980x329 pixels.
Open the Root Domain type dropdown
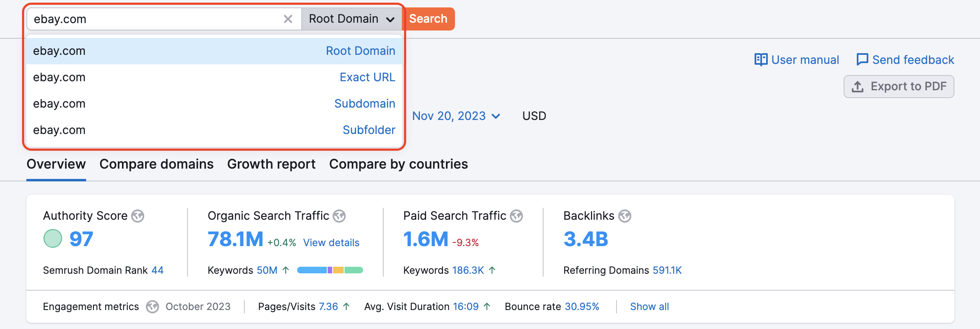click(352, 19)
